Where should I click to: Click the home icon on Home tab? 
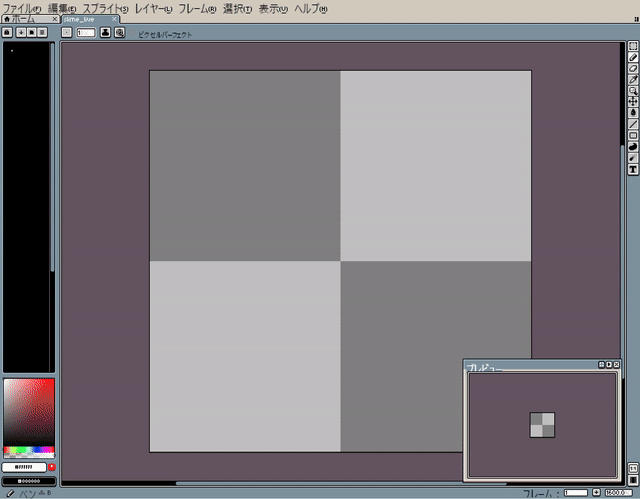[7, 19]
